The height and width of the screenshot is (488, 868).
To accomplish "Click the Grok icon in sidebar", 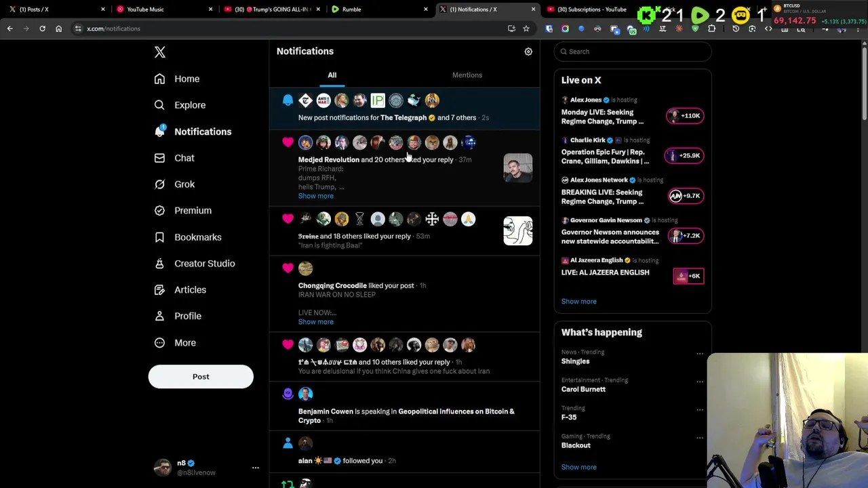I will click(159, 184).
